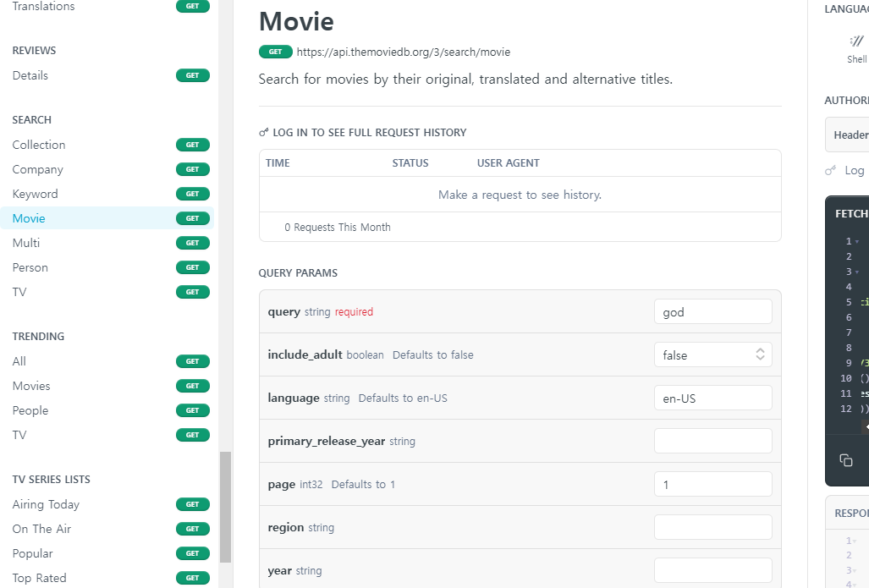Open Search Keyword endpoint

107,194
